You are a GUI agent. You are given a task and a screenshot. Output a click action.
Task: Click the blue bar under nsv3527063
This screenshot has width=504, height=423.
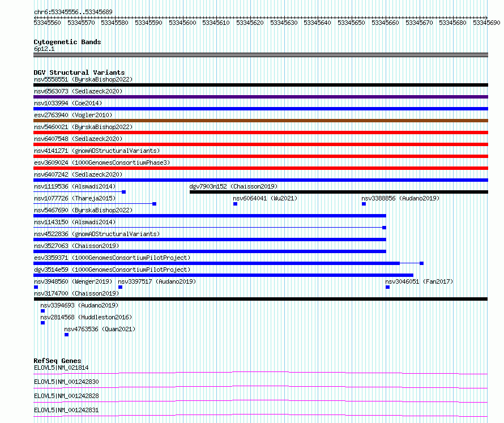(x=210, y=251)
